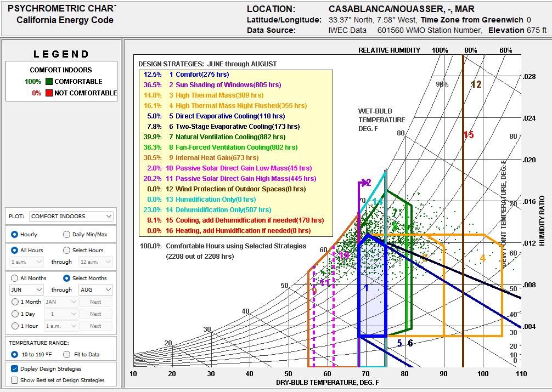
Task: Click Next button beside 1 Hour
Action: tap(96, 326)
